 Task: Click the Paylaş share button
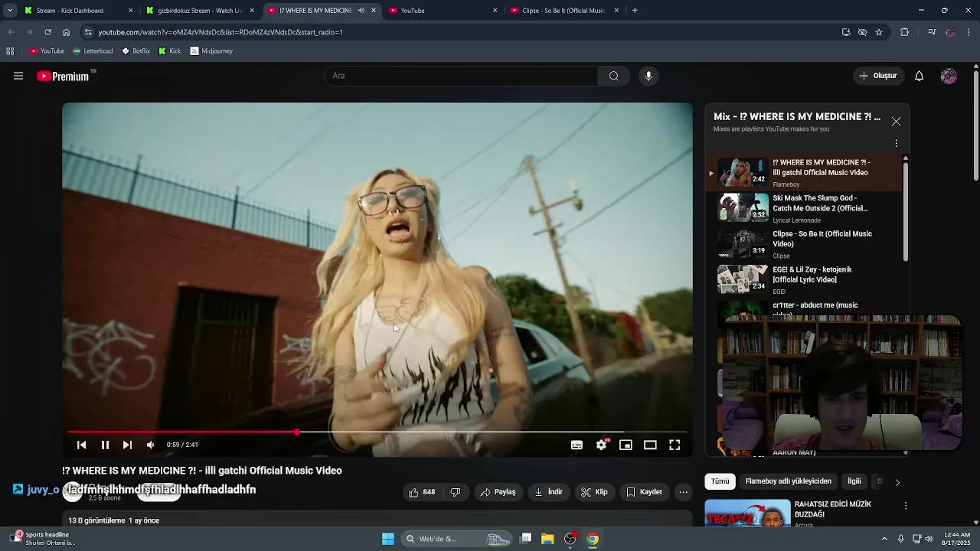pos(498,492)
